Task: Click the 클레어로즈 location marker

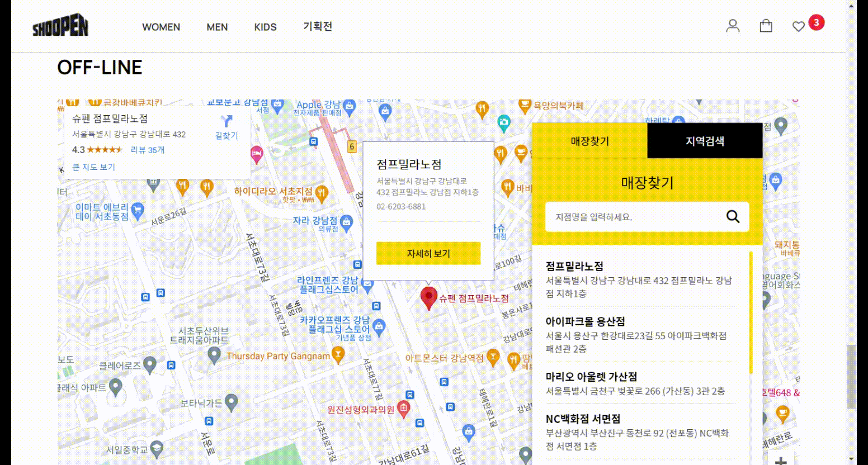Action: tap(149, 365)
